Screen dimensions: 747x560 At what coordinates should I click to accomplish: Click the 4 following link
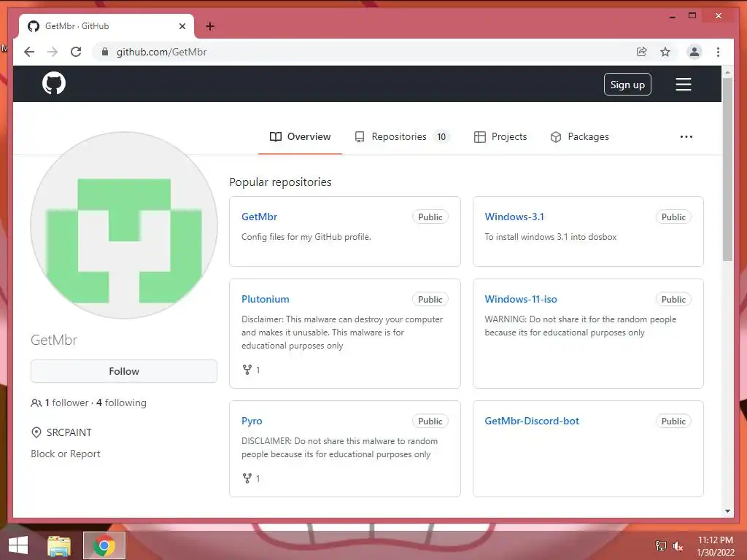121,402
